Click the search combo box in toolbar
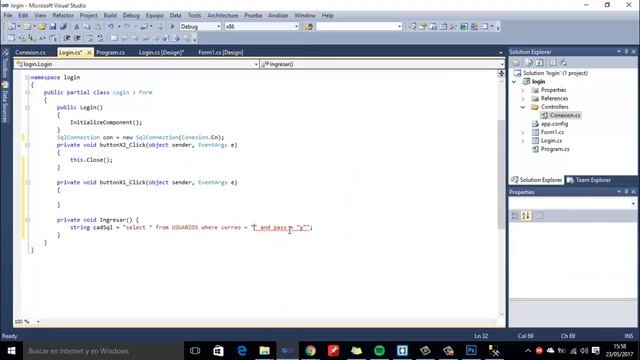 click(359, 27)
